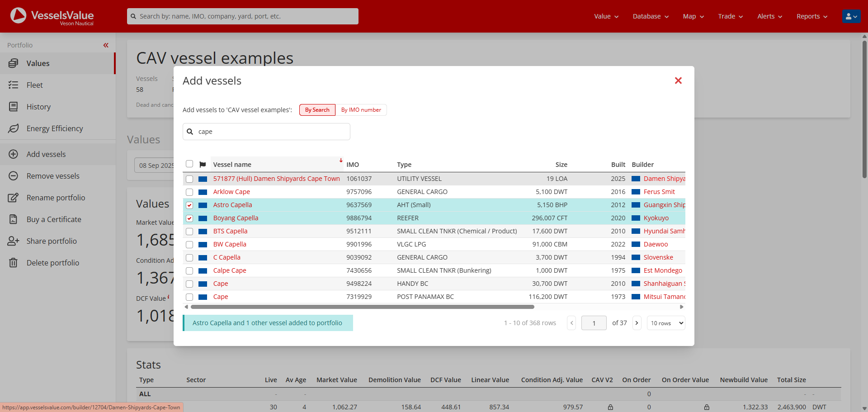Collapse the Portfolio sidebar with chevron icon
Viewport: 868px width, 412px height.
pyautogui.click(x=106, y=45)
